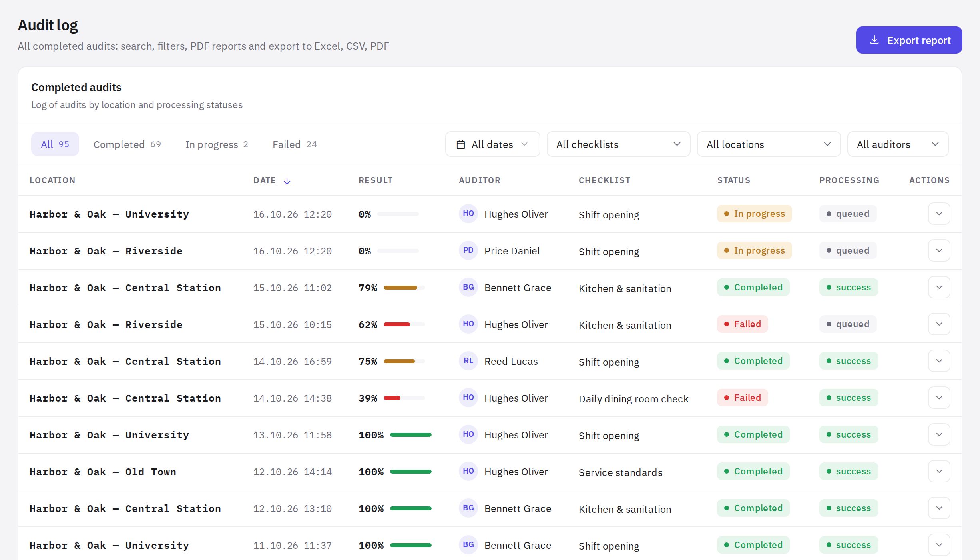This screenshot has width=980, height=560.
Task: Expand the University 13.10.26 11:58 row
Action: coord(939,434)
